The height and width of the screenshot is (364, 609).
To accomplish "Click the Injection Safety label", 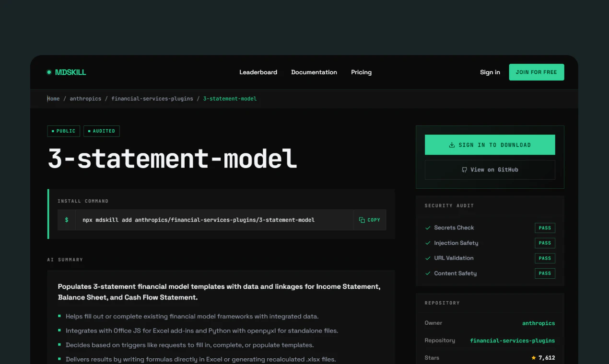I will point(456,243).
